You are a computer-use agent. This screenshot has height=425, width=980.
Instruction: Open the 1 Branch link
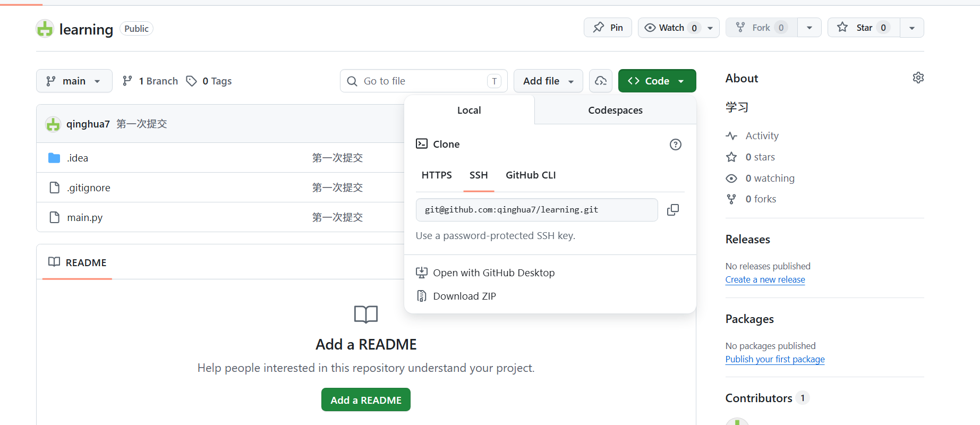point(150,81)
